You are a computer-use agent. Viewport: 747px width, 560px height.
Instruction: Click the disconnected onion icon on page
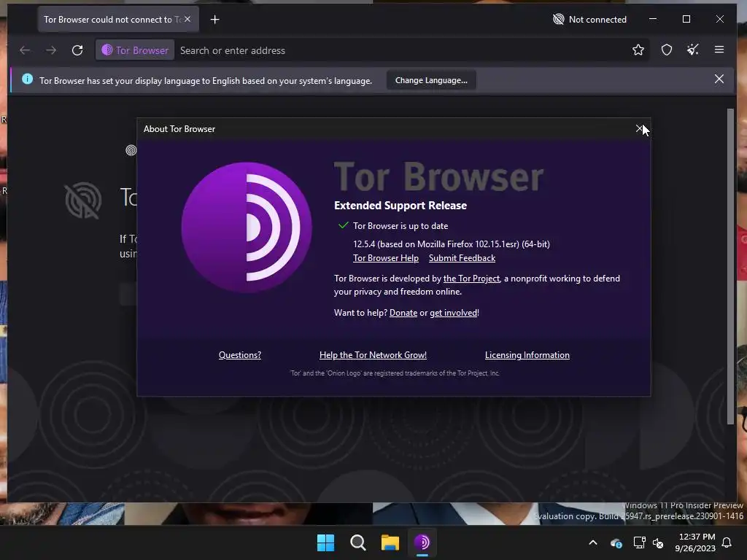click(x=83, y=201)
